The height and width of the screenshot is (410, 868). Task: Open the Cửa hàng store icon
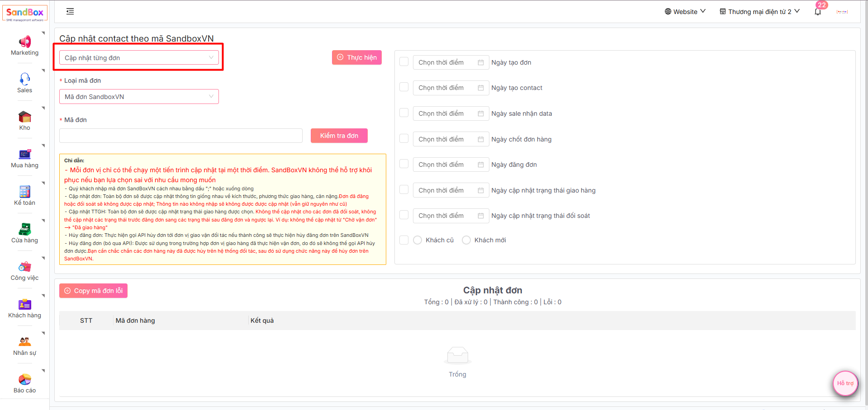25,229
